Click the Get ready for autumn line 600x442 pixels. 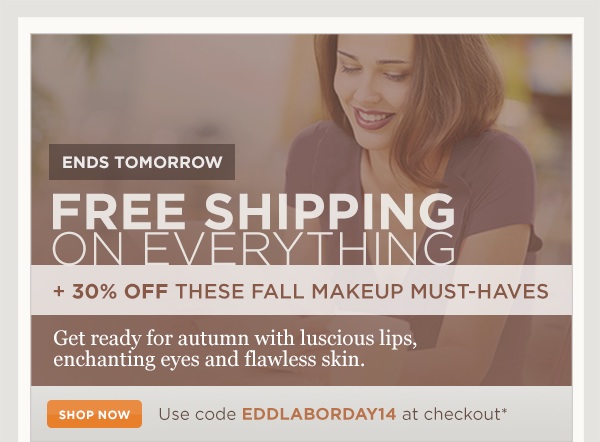(x=235, y=339)
